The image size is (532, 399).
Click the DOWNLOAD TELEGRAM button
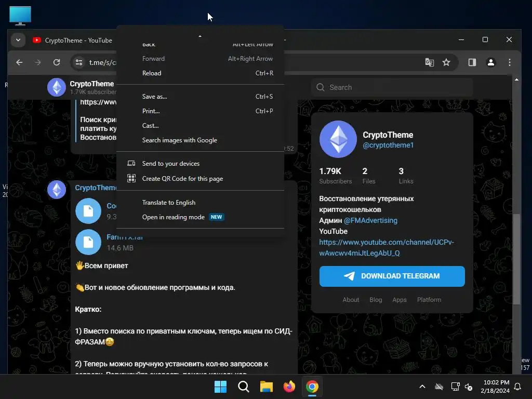392,276
